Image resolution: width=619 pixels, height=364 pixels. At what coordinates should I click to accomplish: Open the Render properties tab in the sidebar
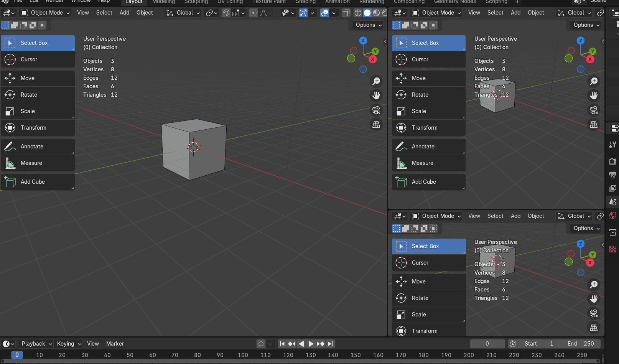tap(612, 161)
